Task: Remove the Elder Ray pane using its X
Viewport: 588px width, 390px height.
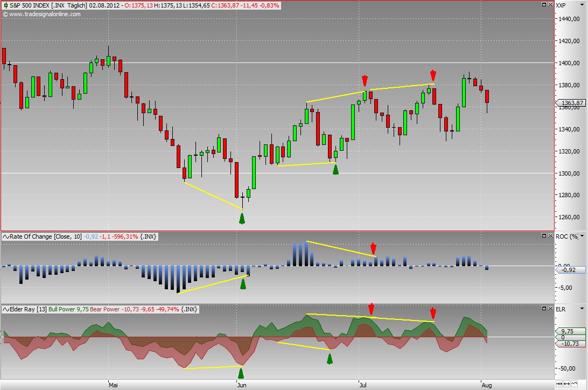Action: tap(549, 309)
